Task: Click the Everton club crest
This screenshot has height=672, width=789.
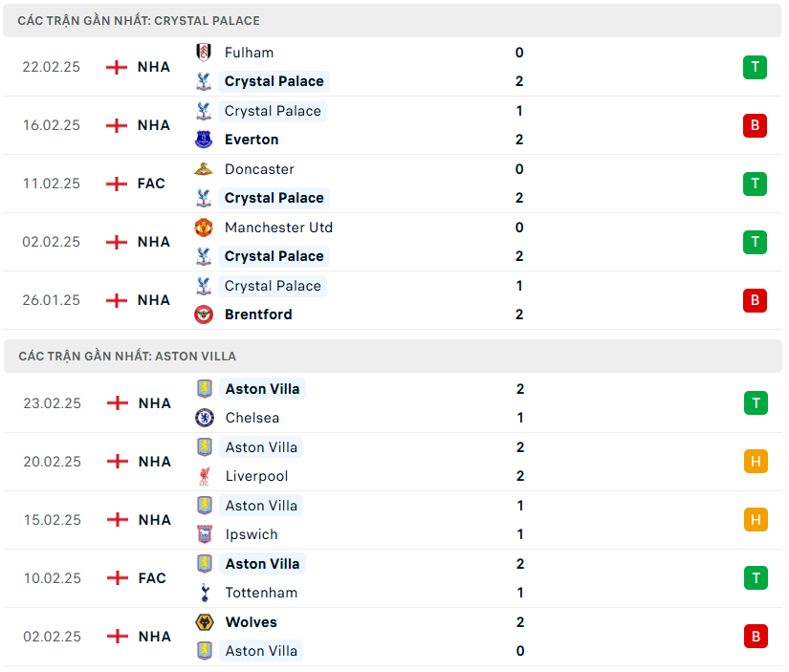Action: point(203,140)
